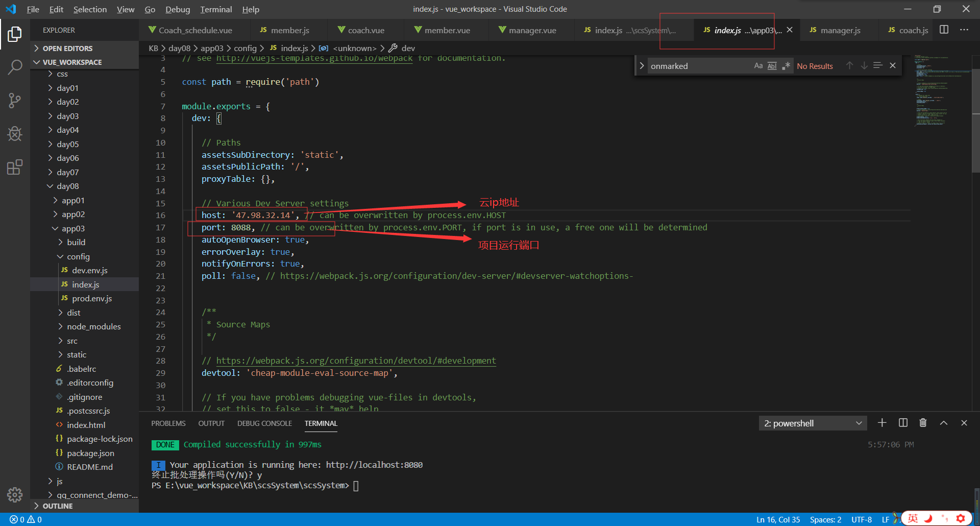Open the Search view in activity bar

[x=15, y=67]
